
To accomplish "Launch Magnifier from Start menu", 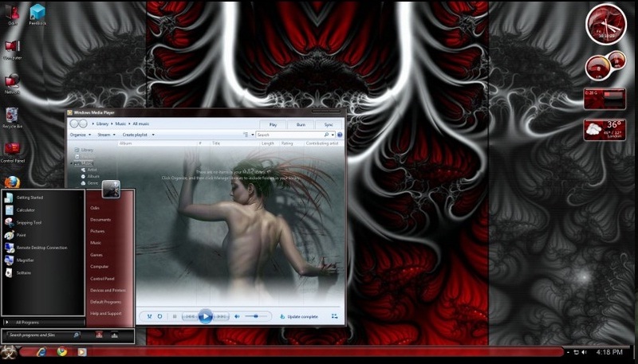I will pos(43,260).
